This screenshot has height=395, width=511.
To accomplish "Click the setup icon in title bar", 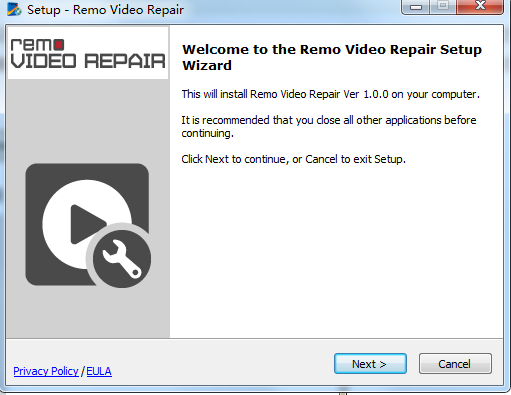I will 14,9.
